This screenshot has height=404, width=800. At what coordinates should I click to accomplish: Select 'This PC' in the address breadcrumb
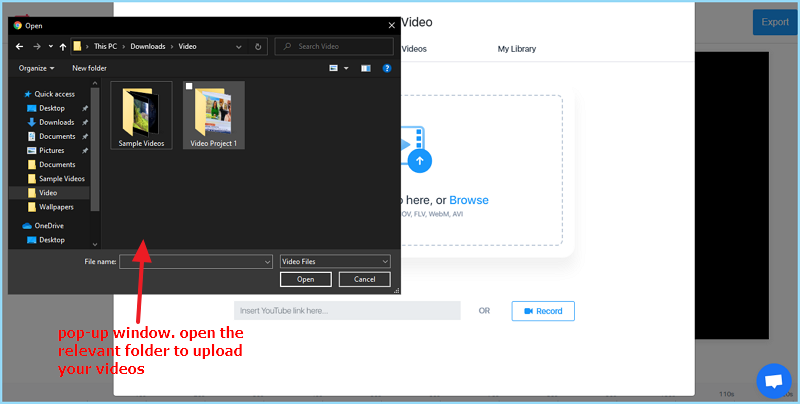(105, 46)
